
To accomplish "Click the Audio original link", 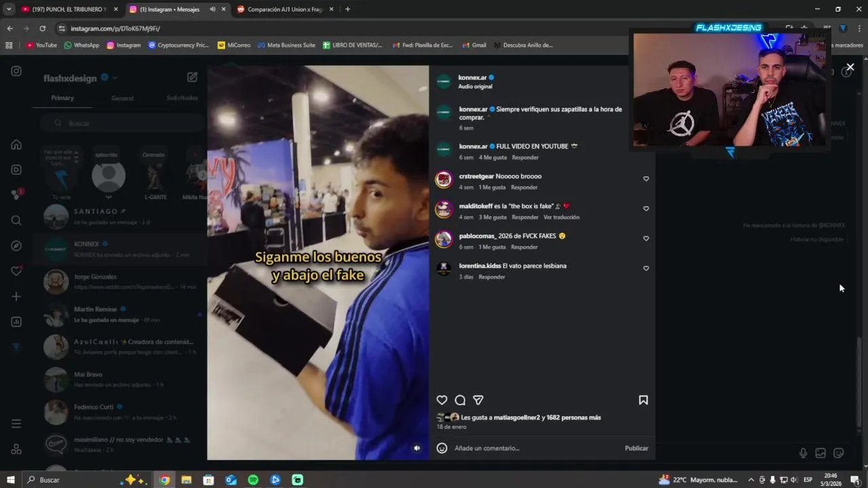I will pyautogui.click(x=475, y=86).
